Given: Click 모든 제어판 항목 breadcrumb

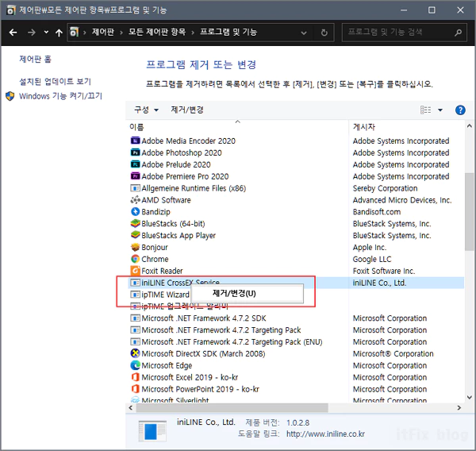Looking at the screenshot, I should tap(157, 32).
